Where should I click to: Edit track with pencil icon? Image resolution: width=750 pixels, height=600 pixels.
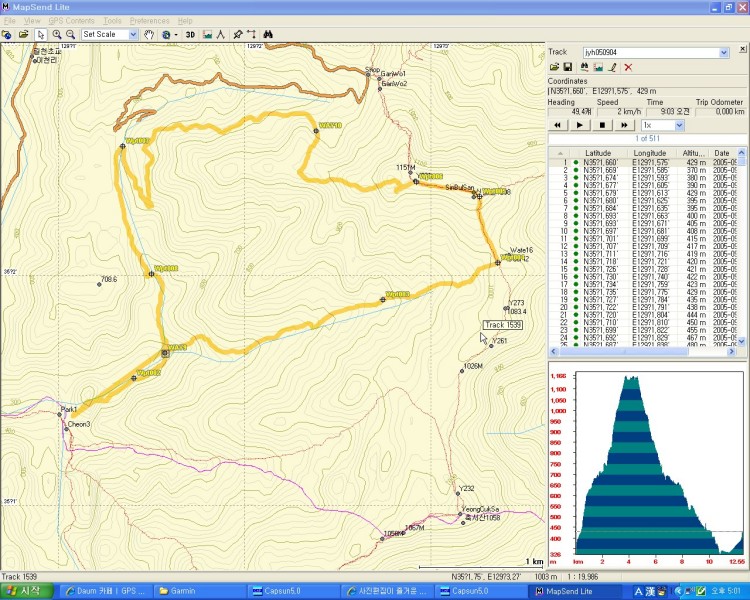(x=612, y=67)
